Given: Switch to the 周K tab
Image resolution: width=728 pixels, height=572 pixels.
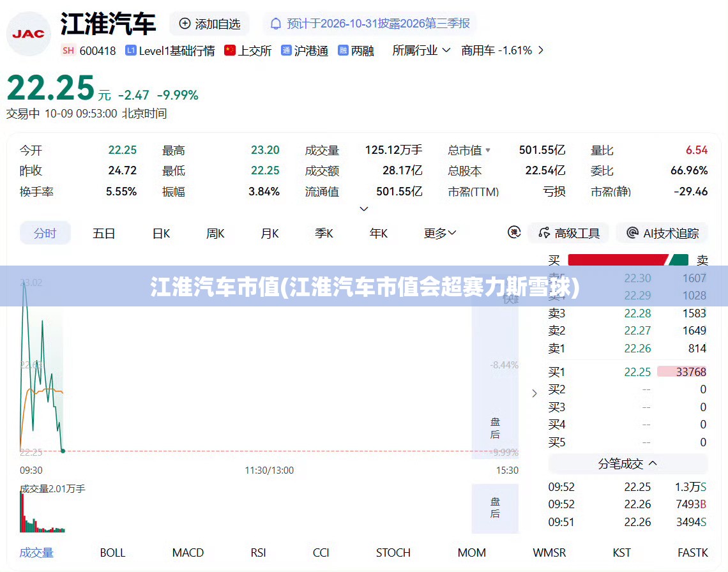Looking at the screenshot, I should (x=215, y=233).
